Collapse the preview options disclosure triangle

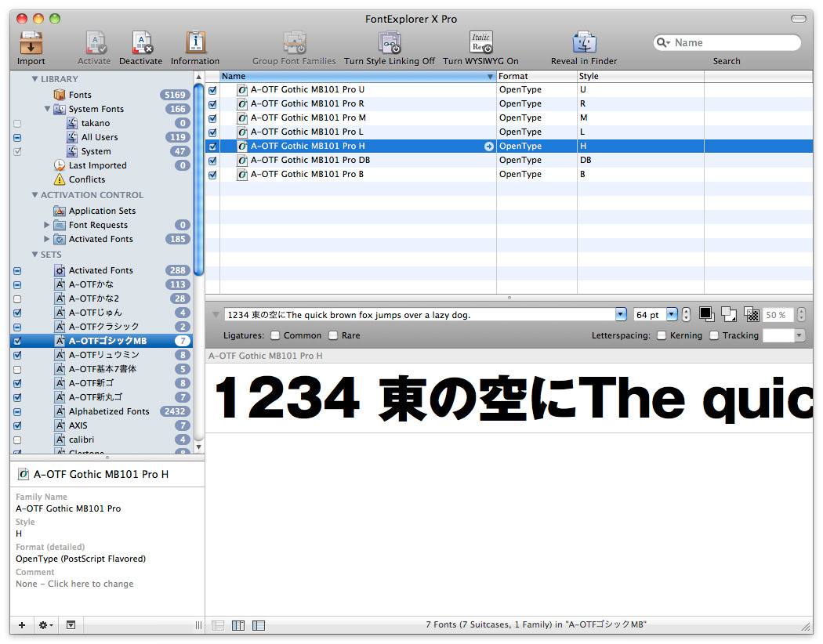(216, 315)
